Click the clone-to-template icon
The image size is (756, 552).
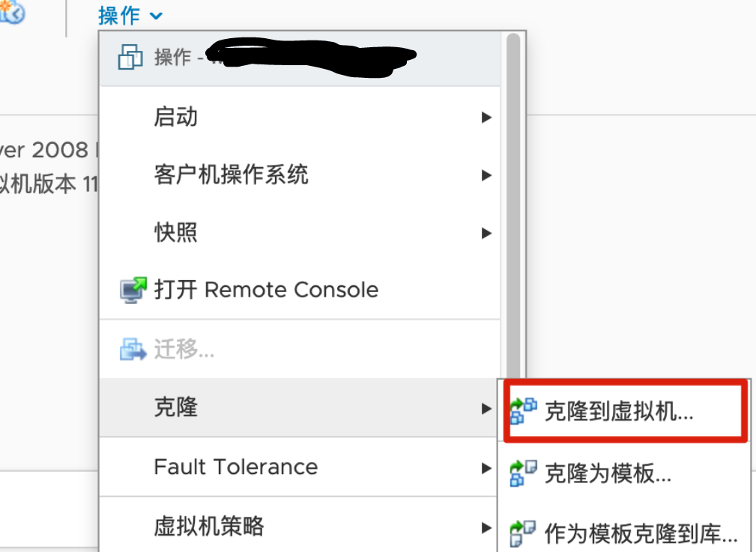click(523, 473)
